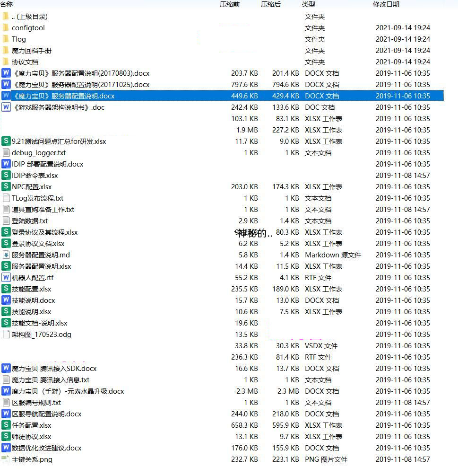The width and height of the screenshot is (458, 476).
Task: Click Word icon of 区服导航配置说明.docx
Action: (6, 414)
